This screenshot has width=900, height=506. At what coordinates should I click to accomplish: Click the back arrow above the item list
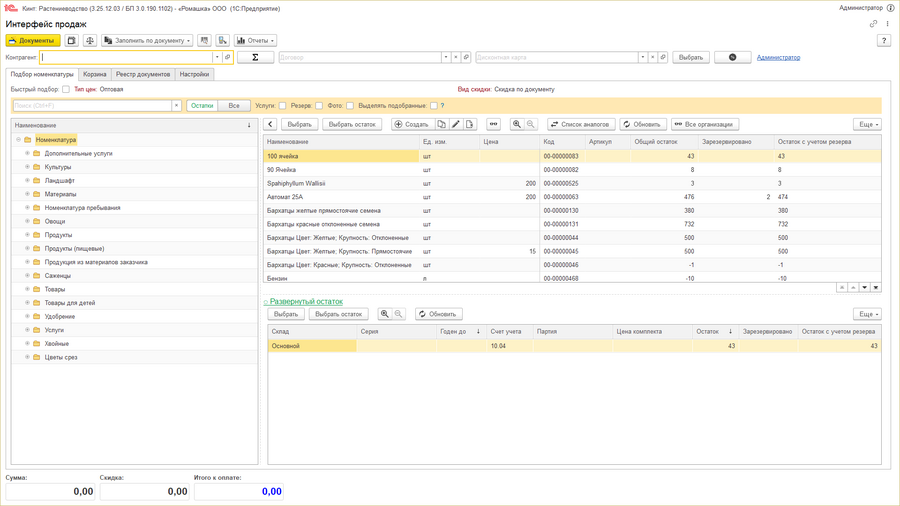pyautogui.click(x=270, y=125)
